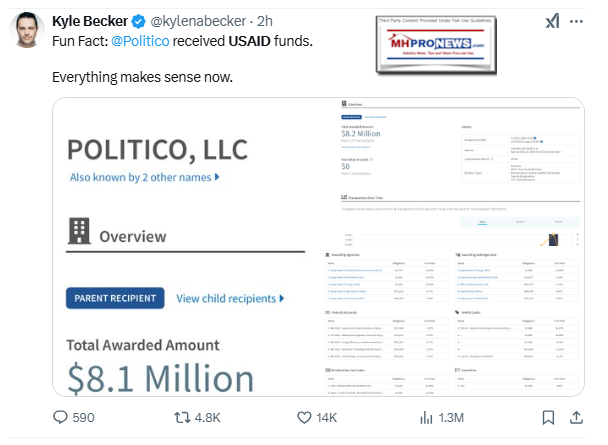The height and width of the screenshot is (445, 608).
Task: Open Kyle Becker's profile avatar
Action: (x=26, y=31)
